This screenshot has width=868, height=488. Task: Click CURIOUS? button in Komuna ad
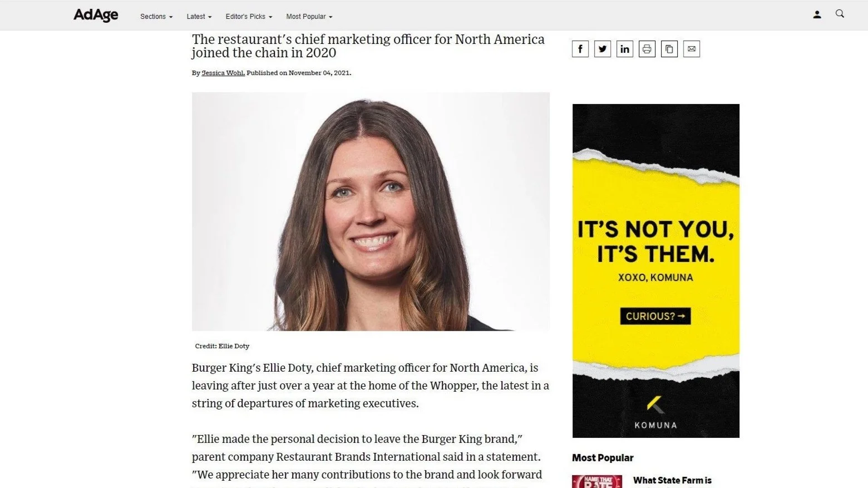655,316
